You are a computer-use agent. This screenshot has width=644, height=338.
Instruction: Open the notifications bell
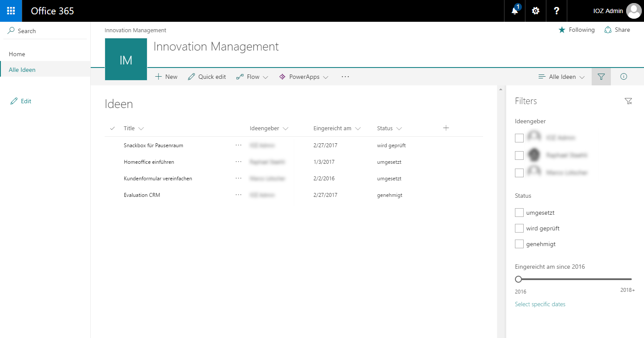click(x=515, y=11)
